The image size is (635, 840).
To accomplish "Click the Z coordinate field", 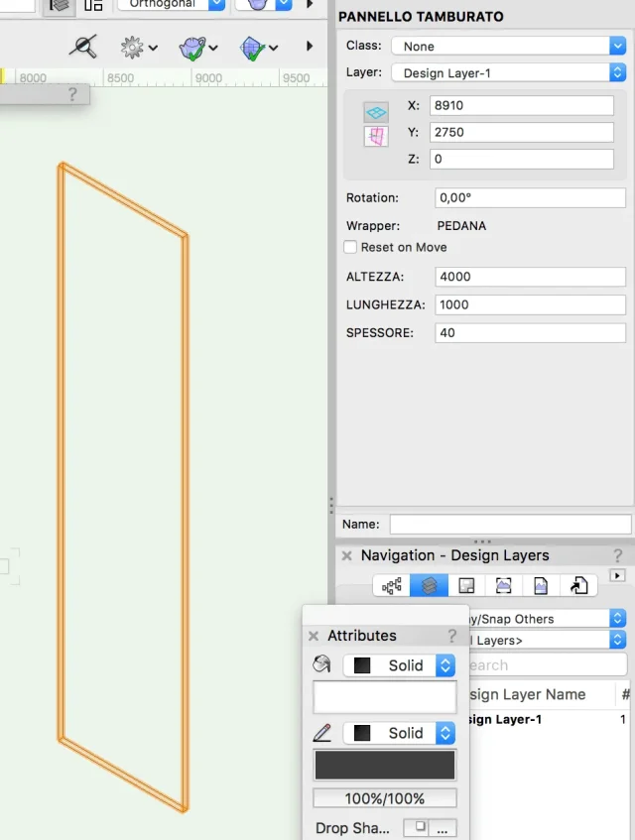I will tap(522, 159).
